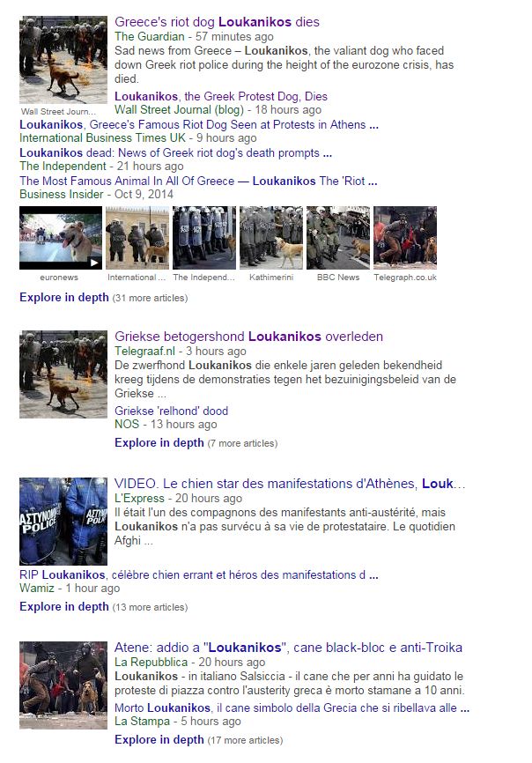Open the Wamiz RIP Loukanikos link
Screen dimensions: 532x763
click(x=199, y=574)
